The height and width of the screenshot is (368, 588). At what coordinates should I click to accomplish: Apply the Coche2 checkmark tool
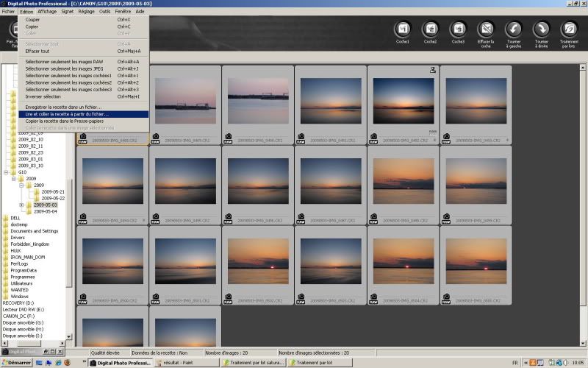coord(430,29)
